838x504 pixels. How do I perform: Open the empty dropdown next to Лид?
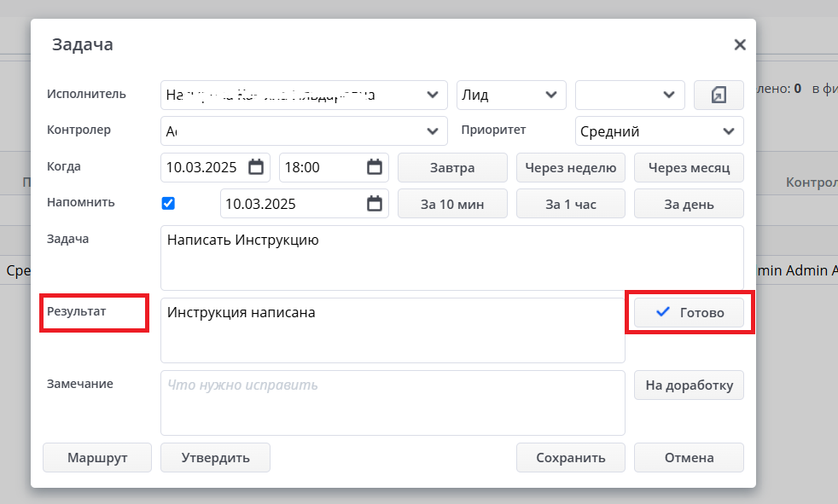[630, 95]
